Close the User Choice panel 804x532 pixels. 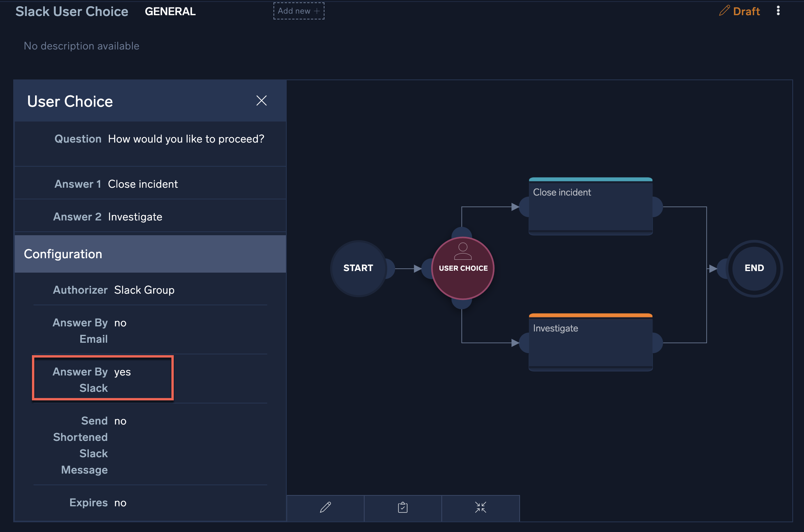click(x=261, y=101)
